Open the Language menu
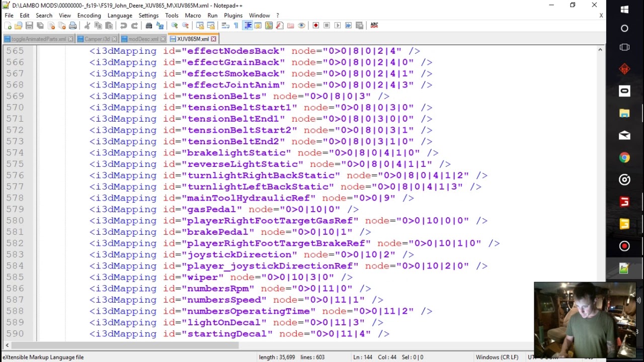This screenshot has width=644, height=362. (x=120, y=16)
